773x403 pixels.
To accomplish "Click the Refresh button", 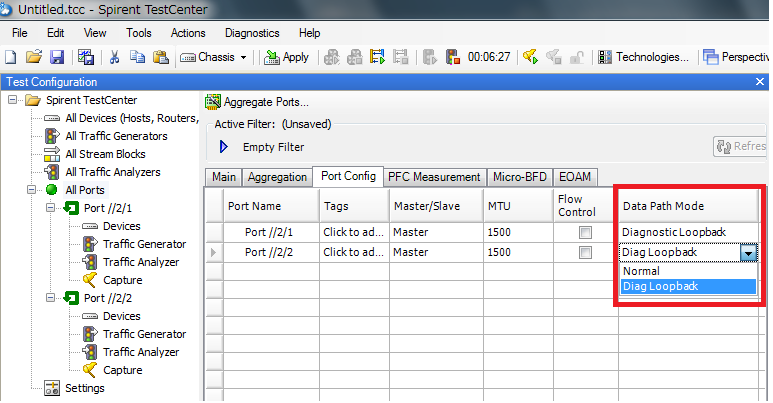I will 741,147.
